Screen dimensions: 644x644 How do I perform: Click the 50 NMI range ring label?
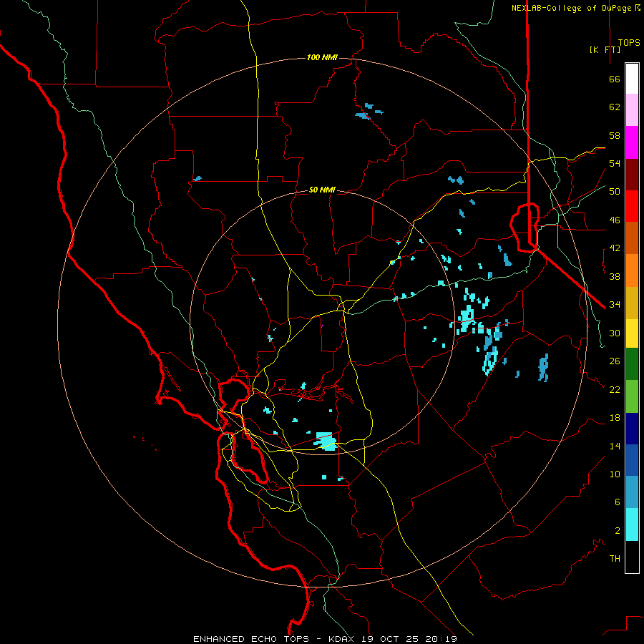coord(322,190)
